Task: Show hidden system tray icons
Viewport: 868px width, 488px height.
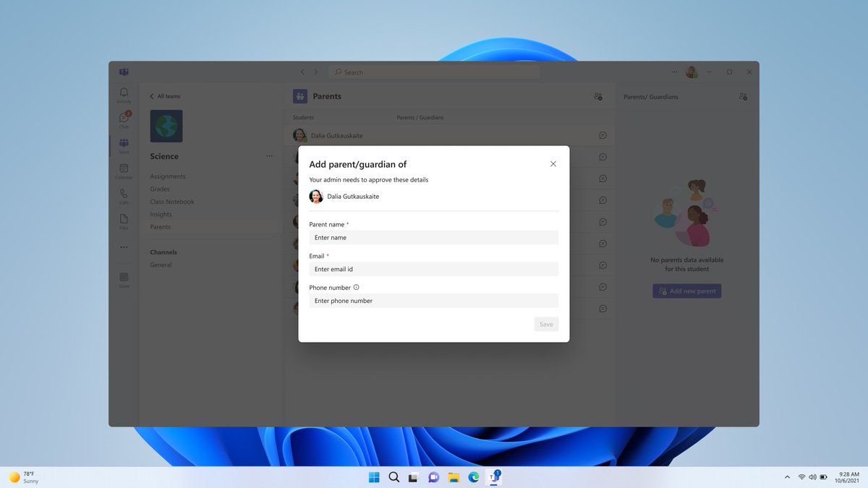Action: coord(787,477)
